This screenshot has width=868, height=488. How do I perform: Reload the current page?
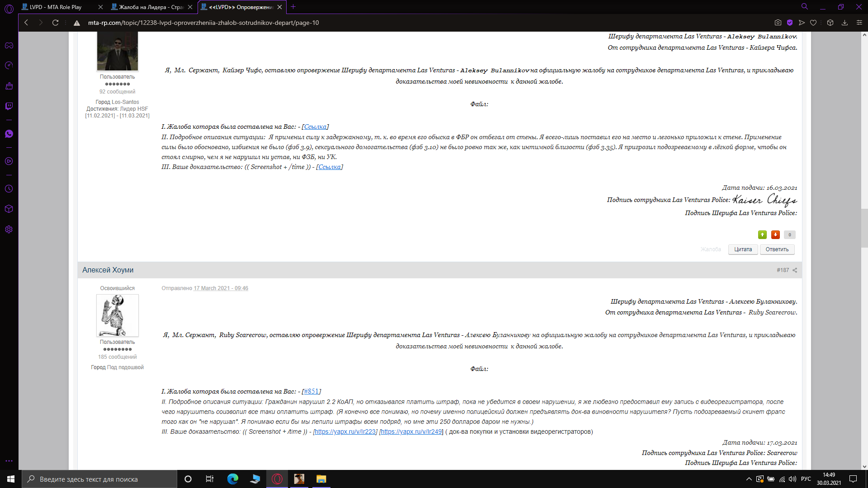[55, 23]
